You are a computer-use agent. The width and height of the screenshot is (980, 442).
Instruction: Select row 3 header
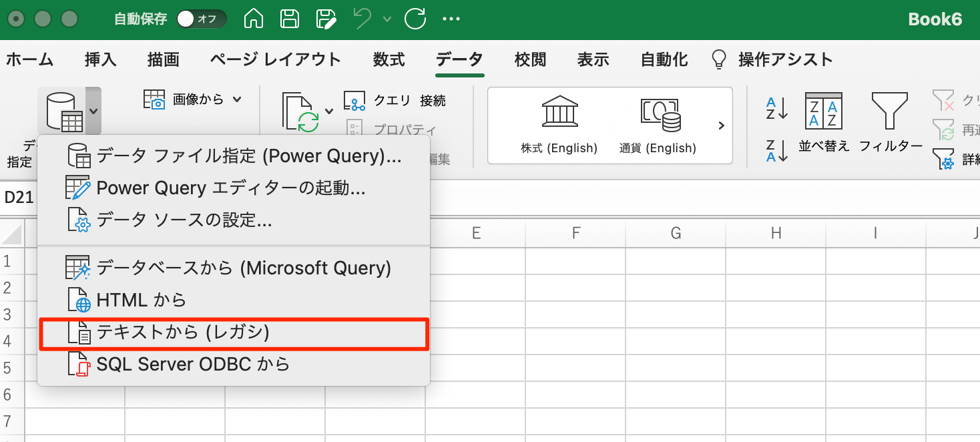(12, 314)
